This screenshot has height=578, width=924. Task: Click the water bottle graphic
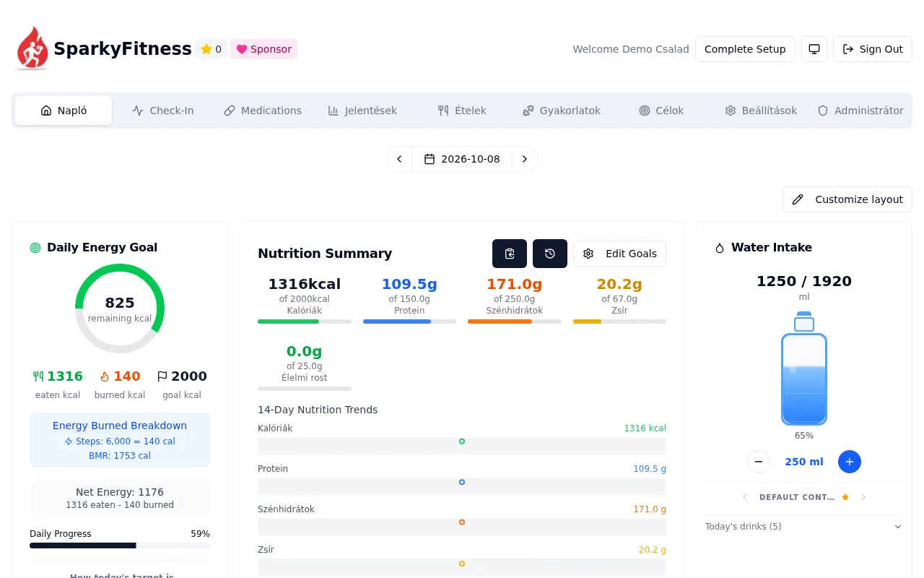(x=804, y=368)
